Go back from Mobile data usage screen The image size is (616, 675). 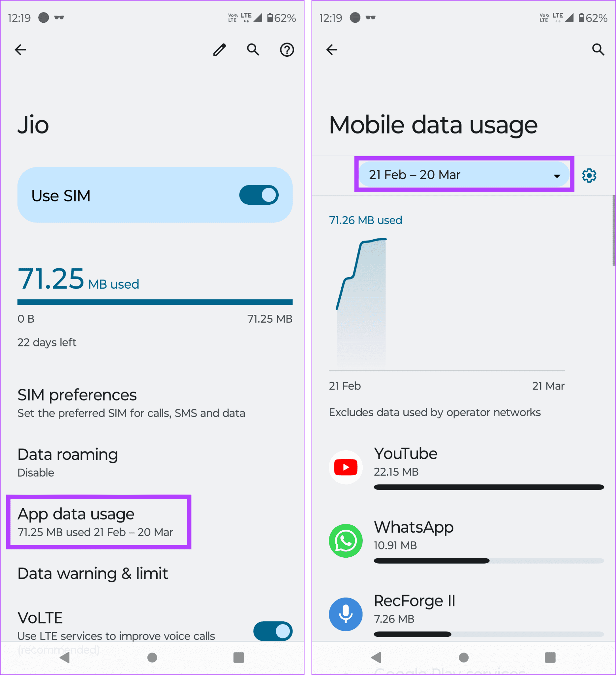pyautogui.click(x=332, y=49)
